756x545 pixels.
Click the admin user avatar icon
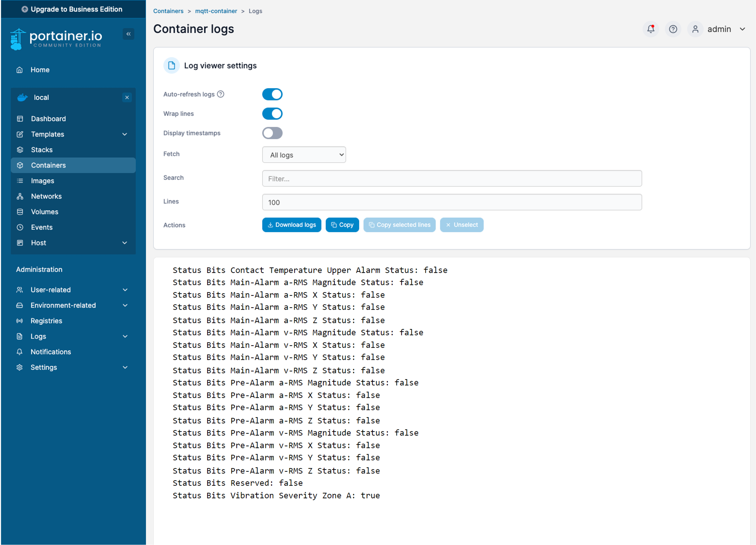695,29
